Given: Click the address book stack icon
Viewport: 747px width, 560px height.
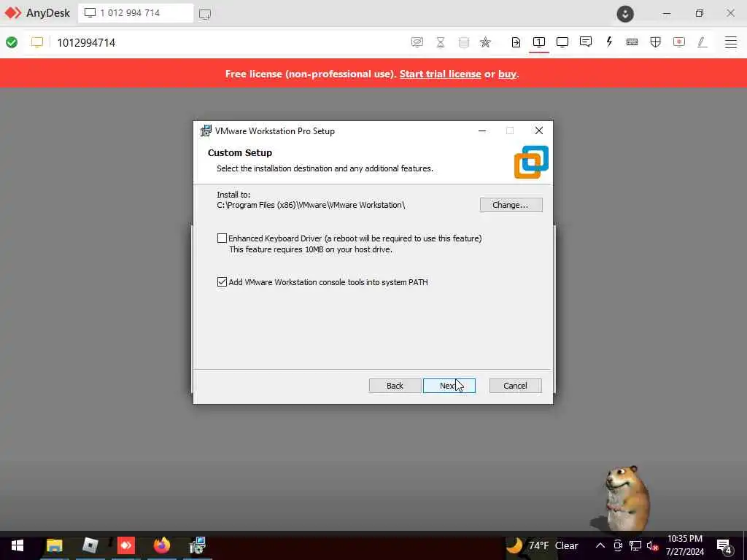Looking at the screenshot, I should tap(463, 42).
